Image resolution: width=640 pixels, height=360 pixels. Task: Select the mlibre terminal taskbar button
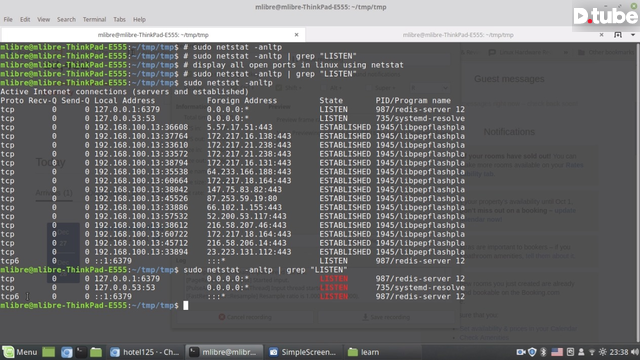coord(223,352)
